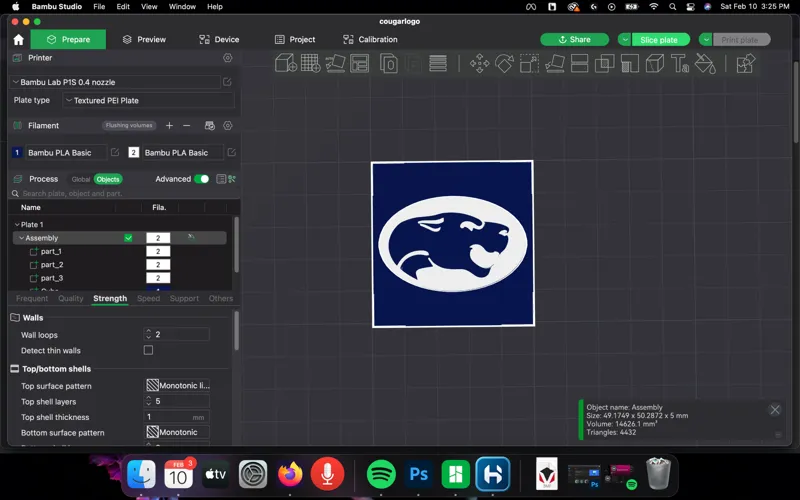Click the Share button

574,39
